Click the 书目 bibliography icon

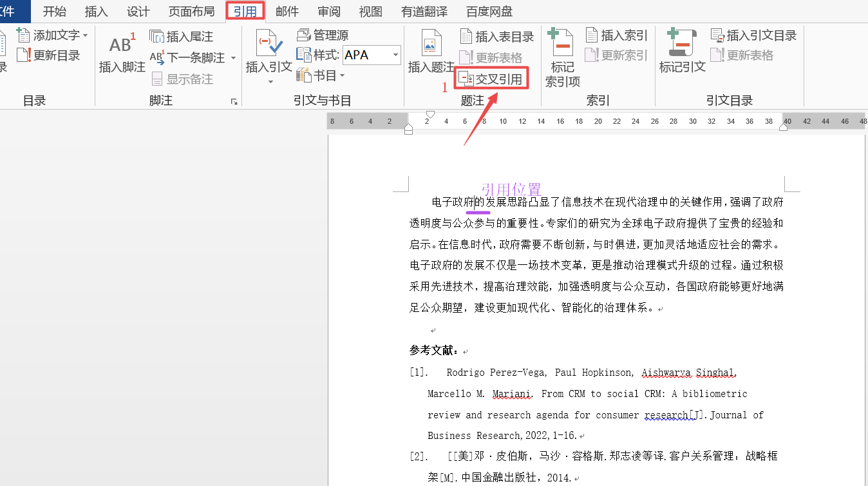click(303, 75)
